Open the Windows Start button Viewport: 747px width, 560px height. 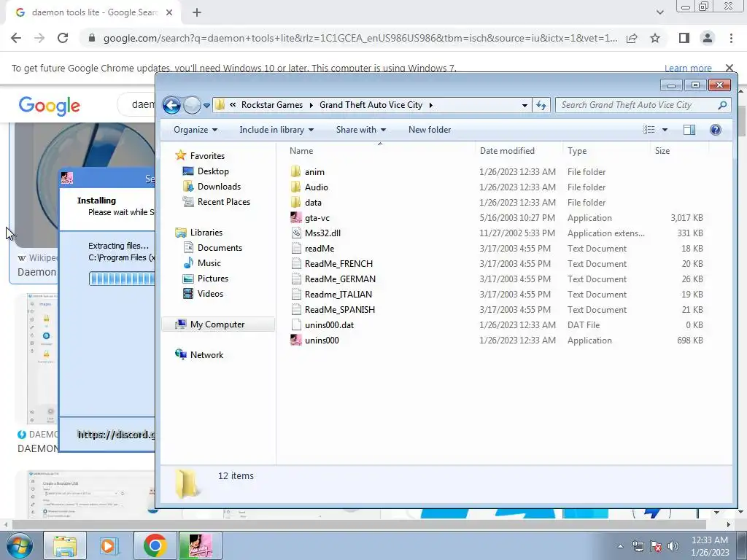click(x=20, y=545)
